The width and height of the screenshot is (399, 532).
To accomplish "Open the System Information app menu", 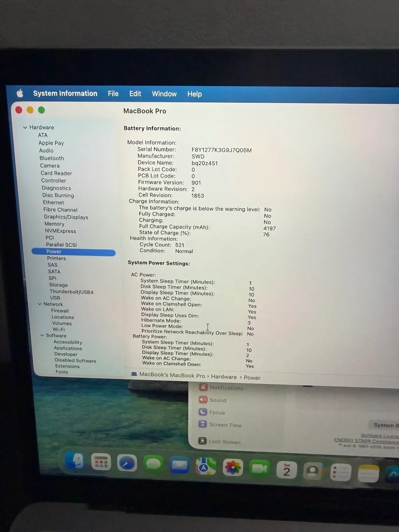I will point(65,94).
